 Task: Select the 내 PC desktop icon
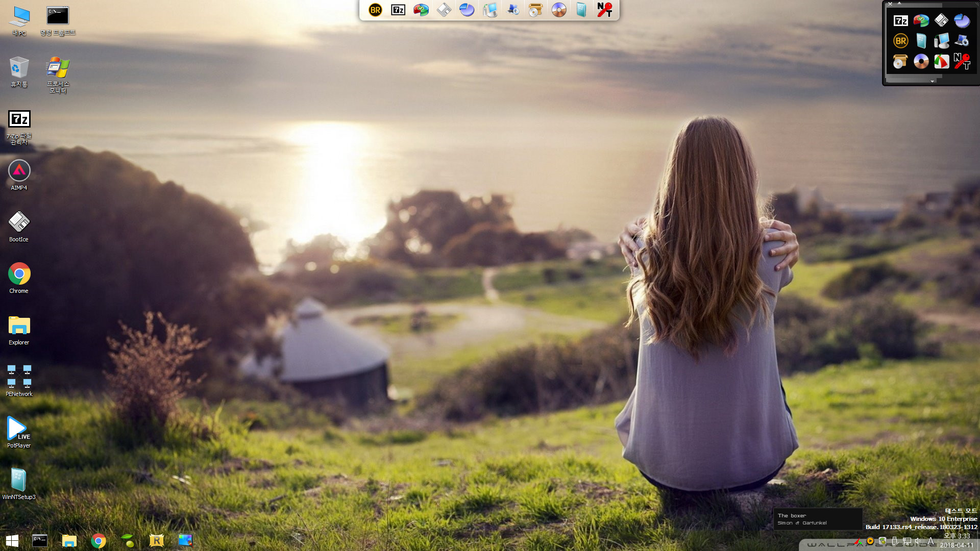[x=19, y=21]
